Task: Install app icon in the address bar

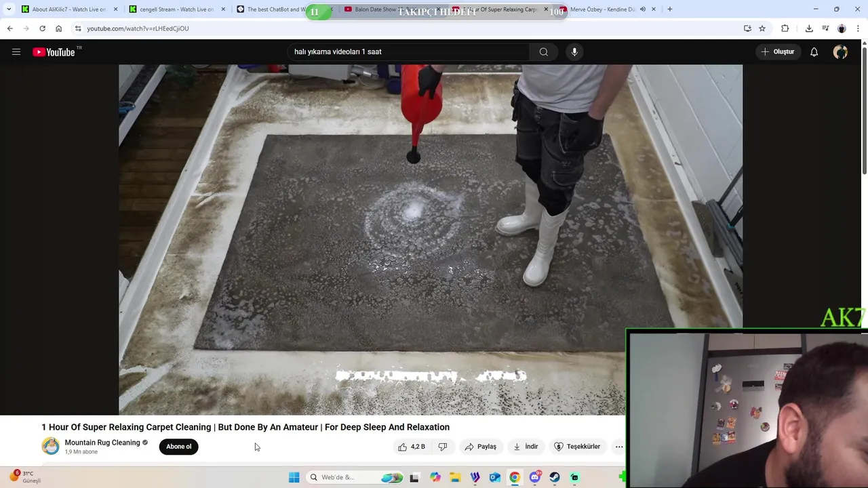Action: coord(747,28)
